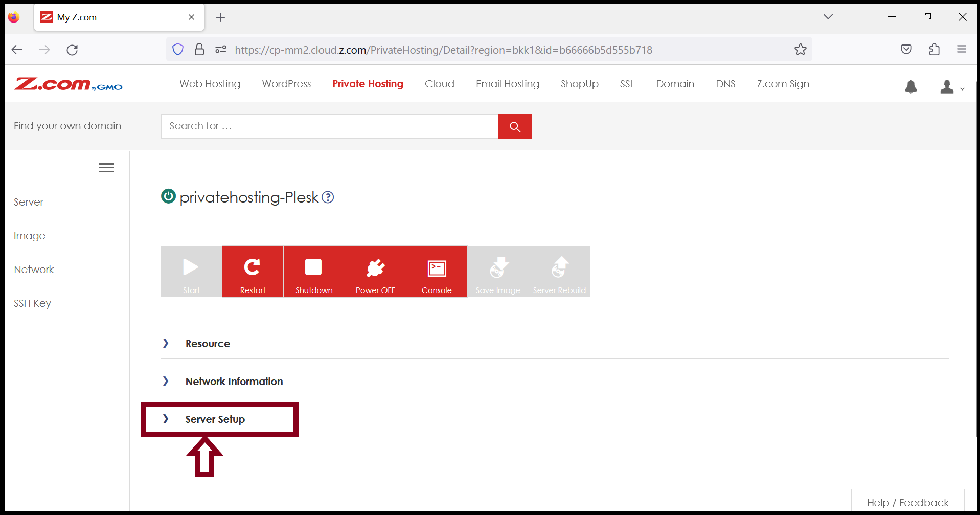Image resolution: width=980 pixels, height=515 pixels.
Task: Open the Private Hosting menu item
Action: [368, 84]
